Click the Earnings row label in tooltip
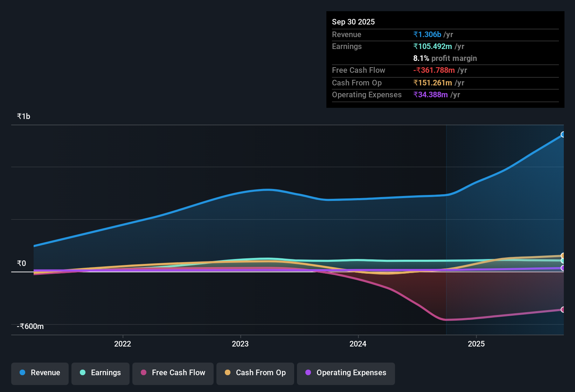The height and width of the screenshot is (392, 575). pos(347,46)
